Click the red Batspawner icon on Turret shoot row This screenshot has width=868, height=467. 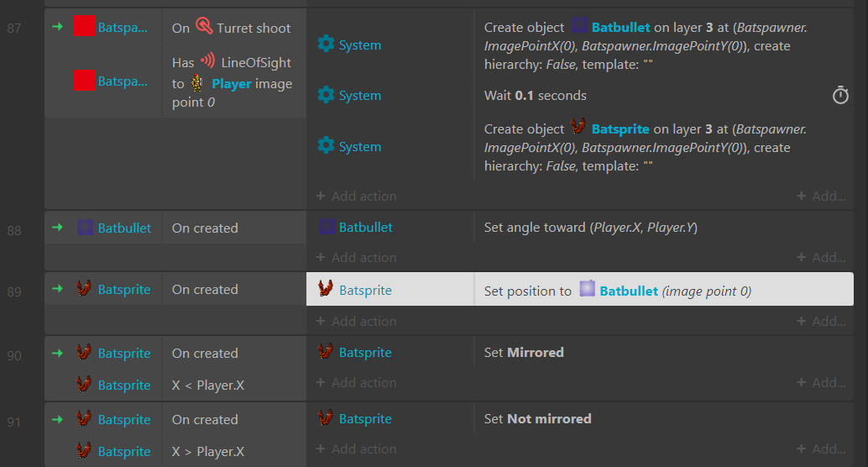[84, 26]
